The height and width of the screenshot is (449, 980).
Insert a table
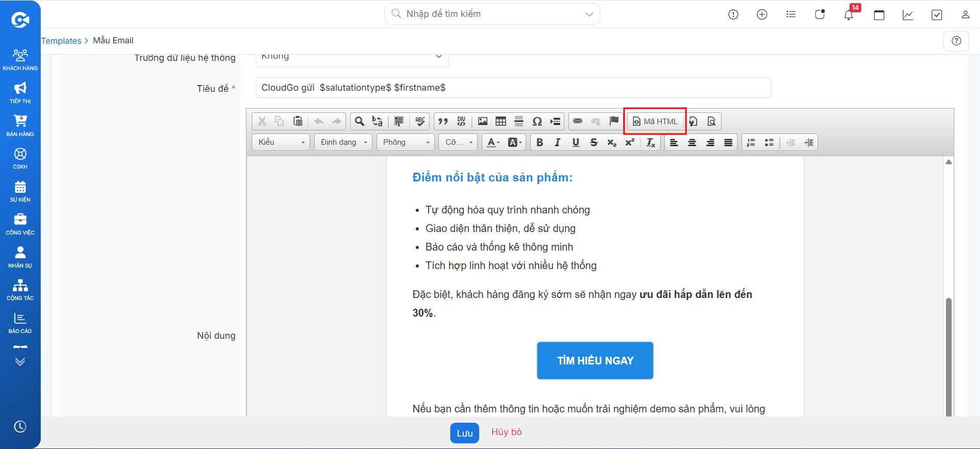[501, 121]
